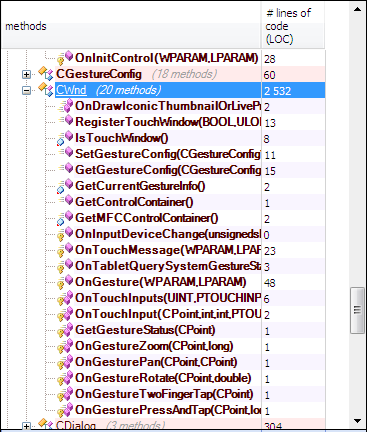
Task: Click LOC value 60 for CGestureConfig
Action: coord(269,75)
